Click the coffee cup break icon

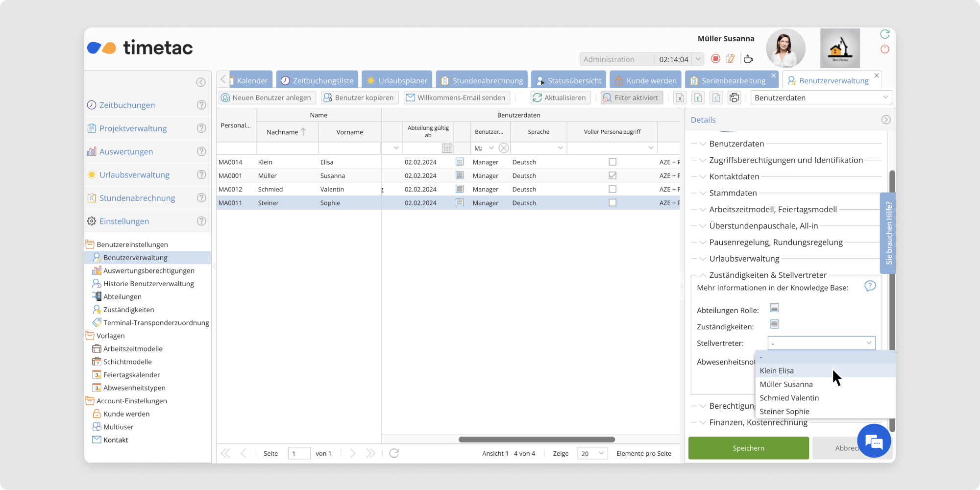tap(748, 59)
